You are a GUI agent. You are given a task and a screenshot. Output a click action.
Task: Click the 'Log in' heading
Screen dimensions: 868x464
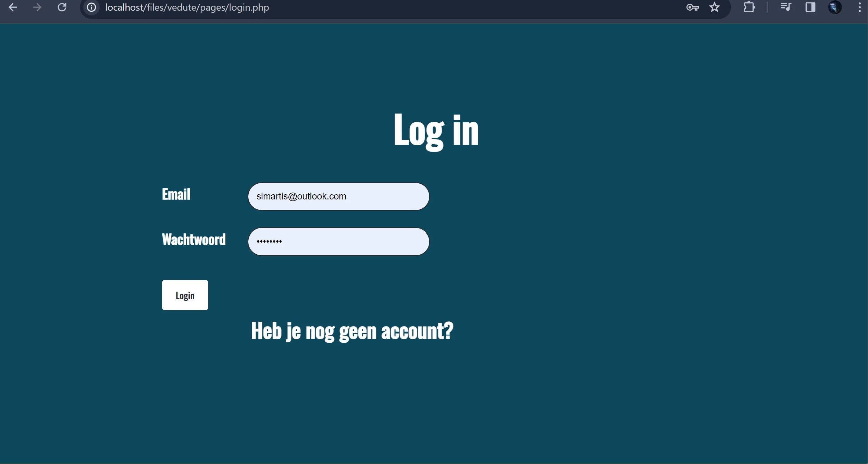pos(436,131)
